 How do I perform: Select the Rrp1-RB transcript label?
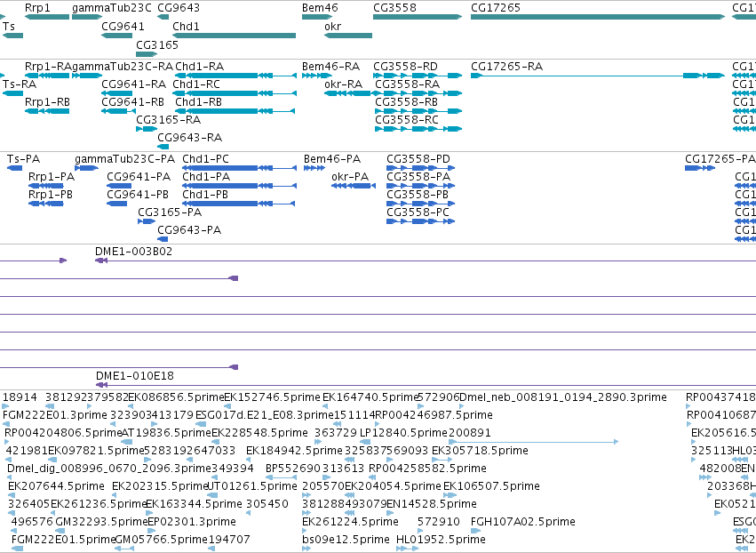pyautogui.click(x=47, y=102)
